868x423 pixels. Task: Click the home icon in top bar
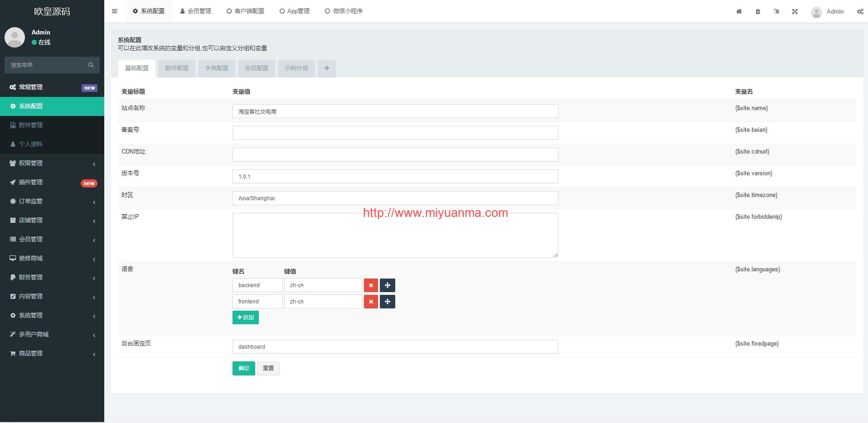point(739,11)
